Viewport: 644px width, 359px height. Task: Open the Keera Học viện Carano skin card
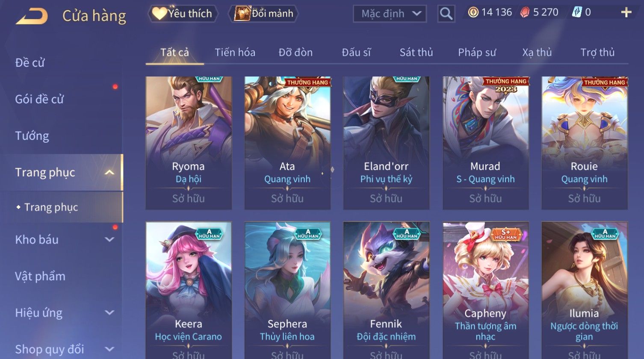click(189, 291)
